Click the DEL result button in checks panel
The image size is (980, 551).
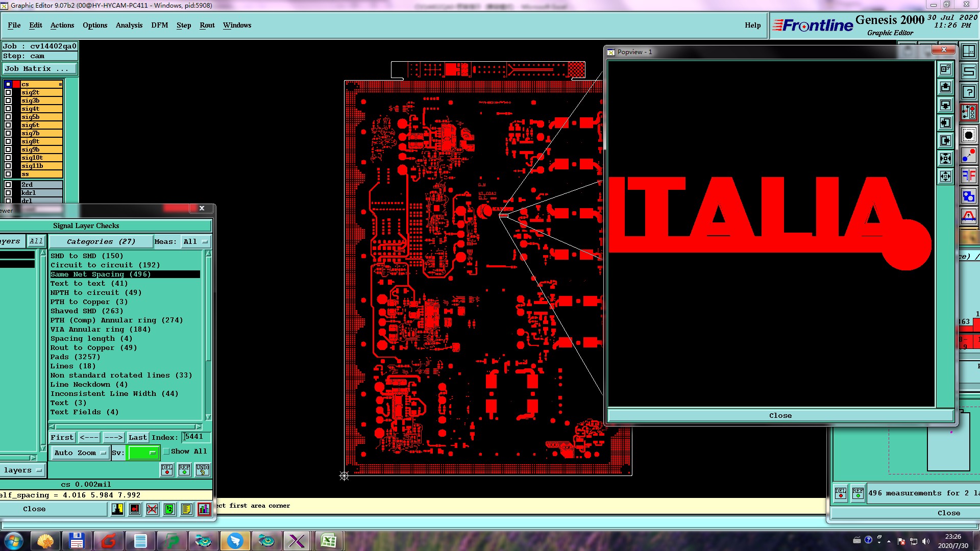(167, 469)
